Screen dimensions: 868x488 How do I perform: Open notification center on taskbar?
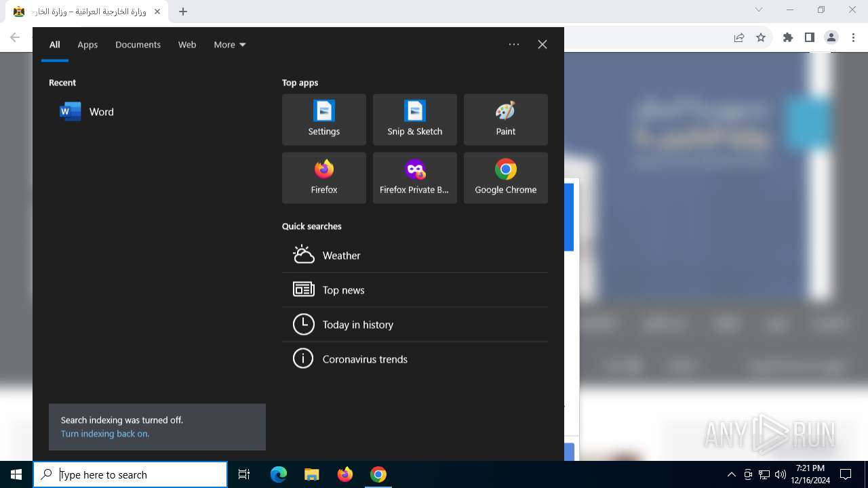[846, 474]
